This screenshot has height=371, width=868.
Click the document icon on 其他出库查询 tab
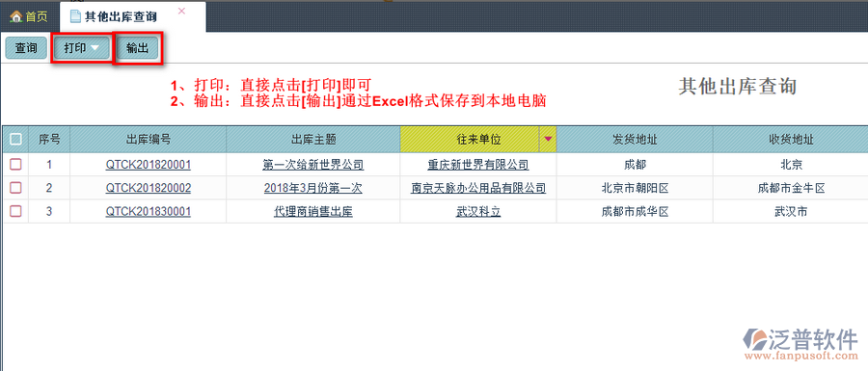[74, 16]
